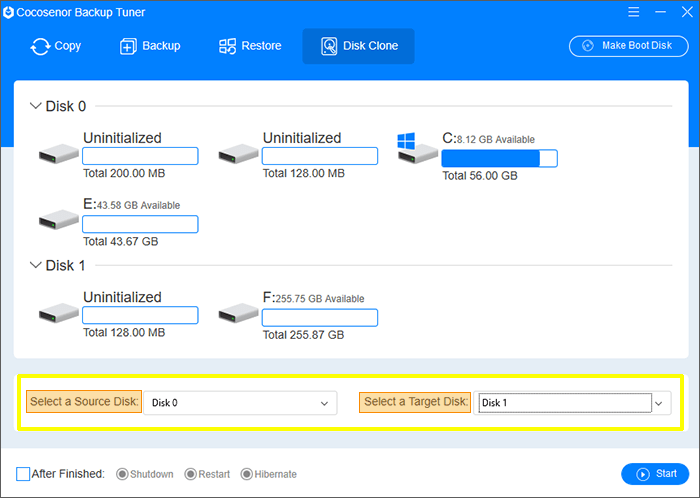
Task: Switch to the Copy tab
Action: pyautogui.click(x=56, y=46)
